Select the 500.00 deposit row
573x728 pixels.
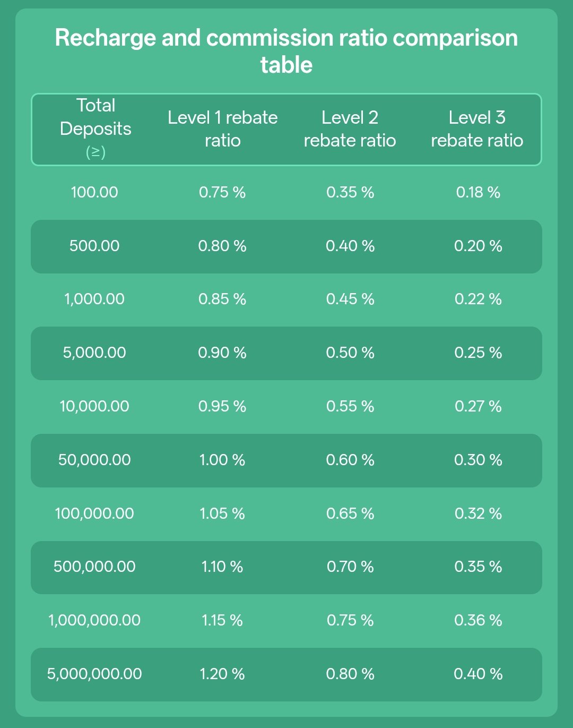[x=286, y=246]
